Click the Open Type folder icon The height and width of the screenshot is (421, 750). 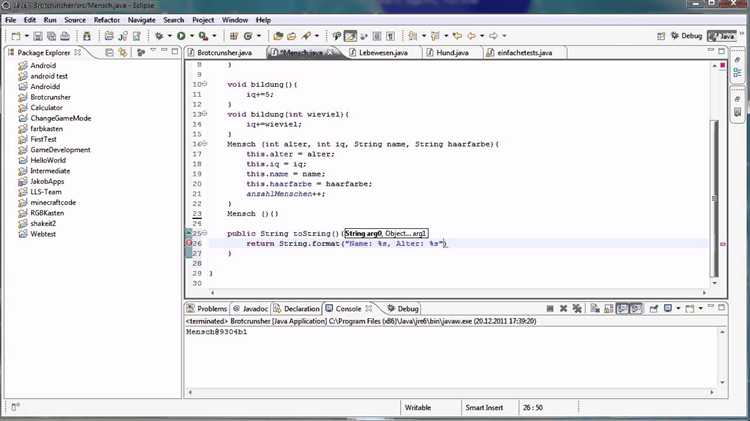[278, 36]
